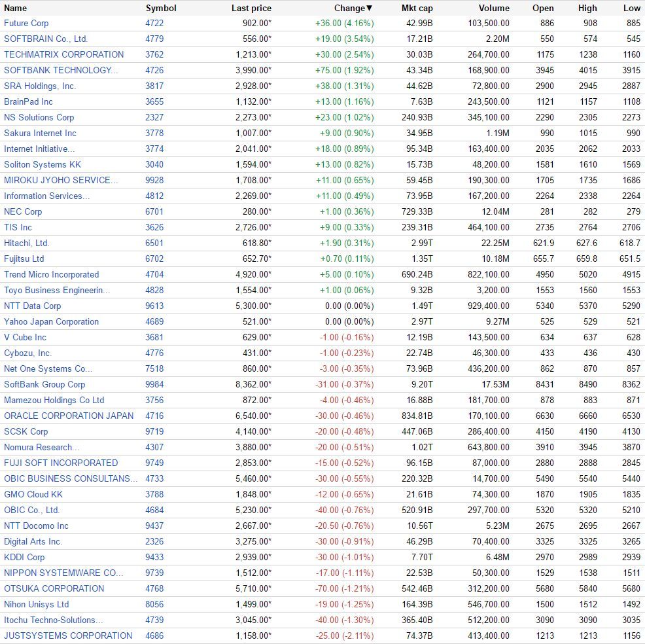The width and height of the screenshot is (645, 644).
Task: Select Future Corp change value +36.00 (4.16%)
Action: tap(344, 24)
